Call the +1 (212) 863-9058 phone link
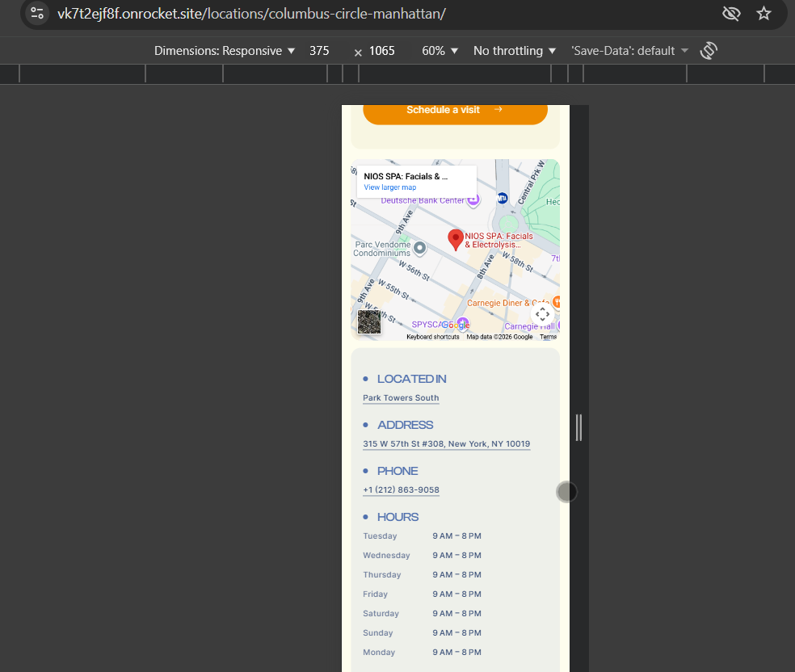 pos(401,489)
